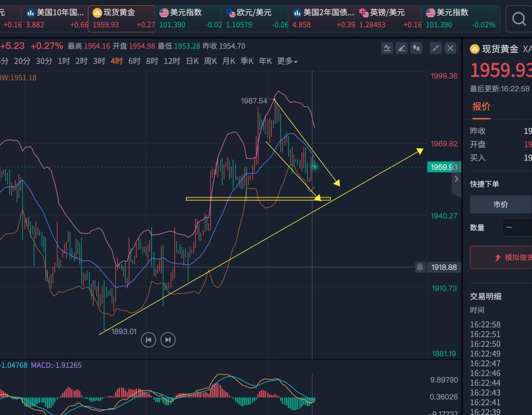The height and width of the screenshot is (415, 532).
Task: Click the 16:22:51 trade detail row
Action: tap(485, 334)
